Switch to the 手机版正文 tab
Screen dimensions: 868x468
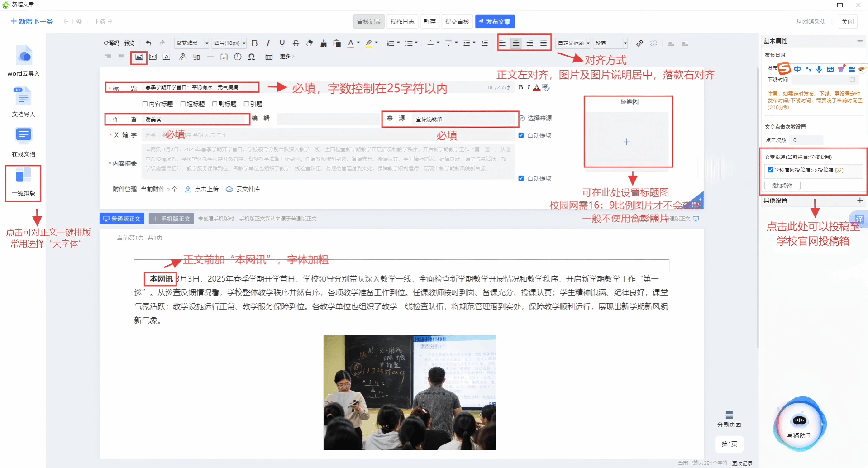[x=172, y=219]
